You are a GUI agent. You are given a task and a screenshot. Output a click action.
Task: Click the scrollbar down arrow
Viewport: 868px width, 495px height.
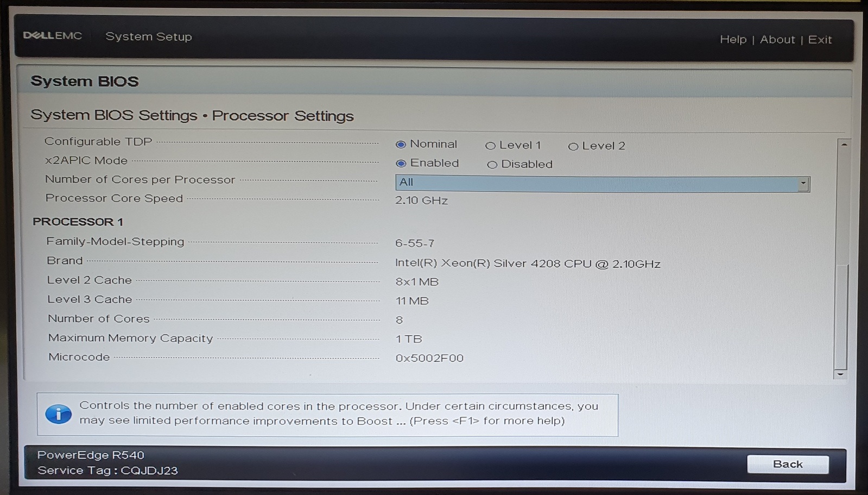840,374
